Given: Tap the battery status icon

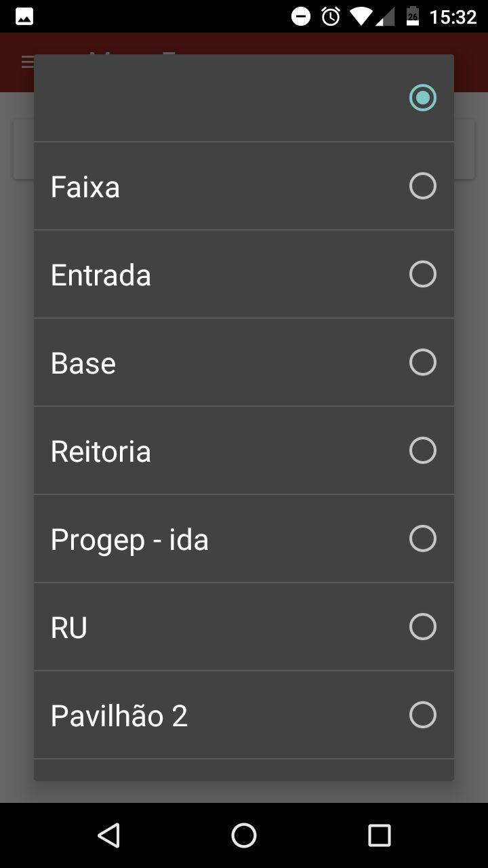Looking at the screenshot, I should (x=413, y=16).
